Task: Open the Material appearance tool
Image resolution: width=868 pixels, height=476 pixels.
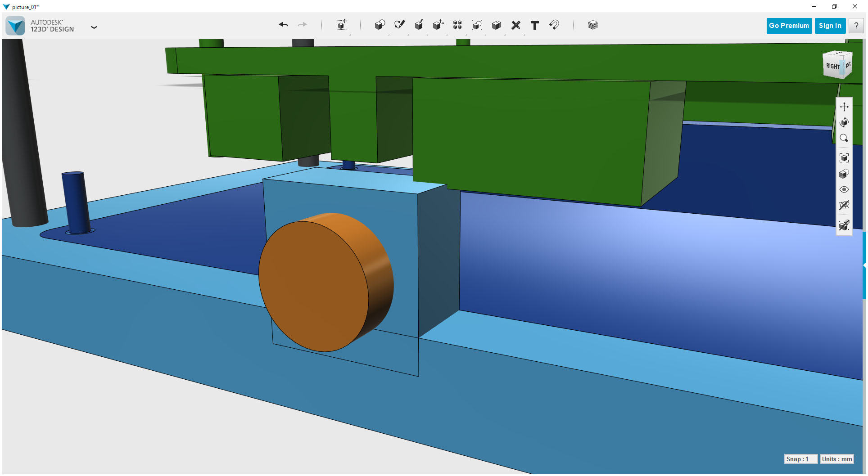Action: 593,25
